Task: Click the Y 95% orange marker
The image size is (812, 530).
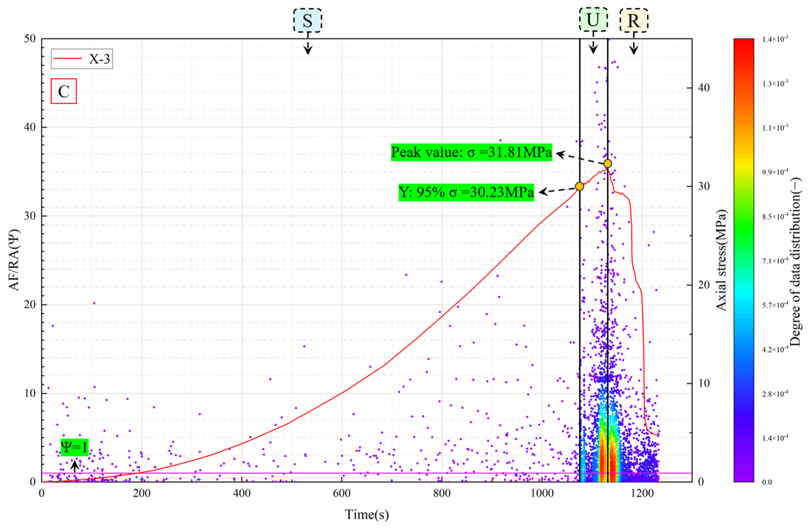Action: point(579,186)
